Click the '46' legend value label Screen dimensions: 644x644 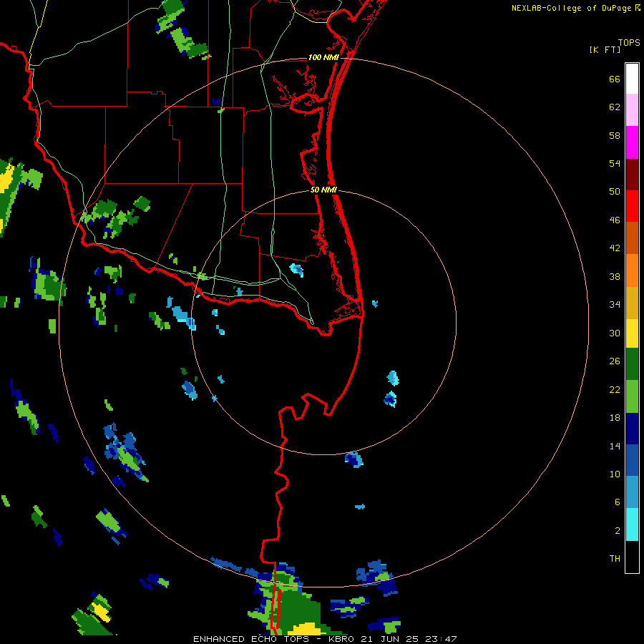[x=615, y=220]
